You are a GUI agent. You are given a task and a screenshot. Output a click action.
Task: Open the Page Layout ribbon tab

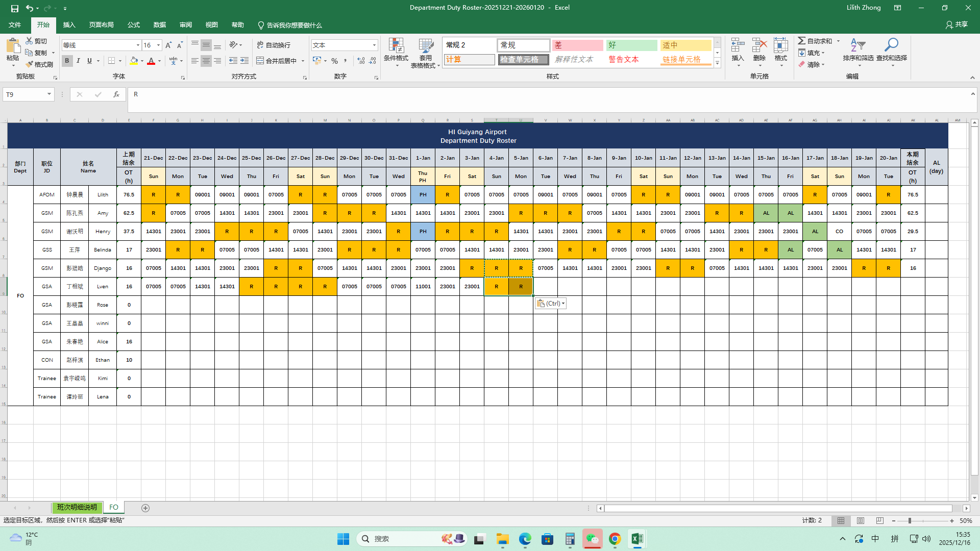click(x=101, y=25)
